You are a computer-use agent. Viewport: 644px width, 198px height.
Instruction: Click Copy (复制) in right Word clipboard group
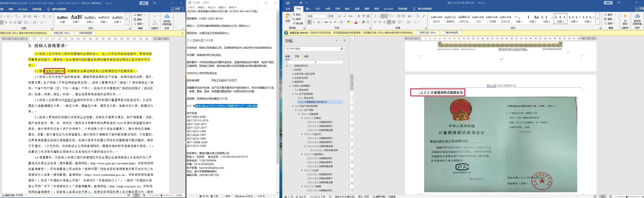(296, 19)
